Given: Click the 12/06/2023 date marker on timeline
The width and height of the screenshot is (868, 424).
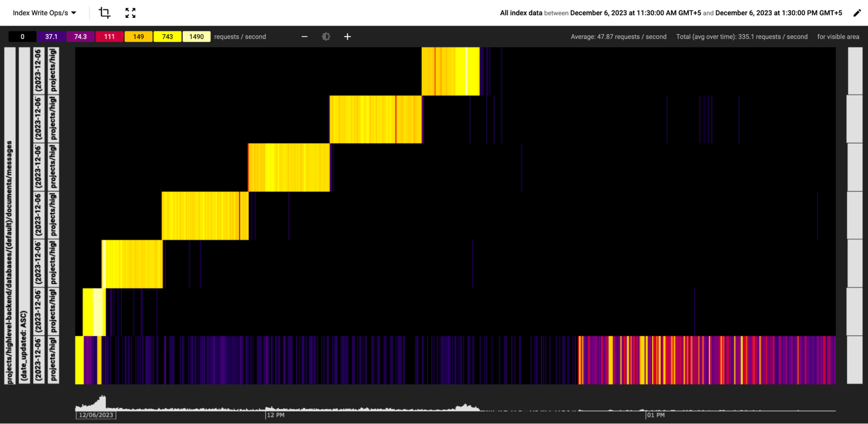Looking at the screenshot, I should coord(96,415).
